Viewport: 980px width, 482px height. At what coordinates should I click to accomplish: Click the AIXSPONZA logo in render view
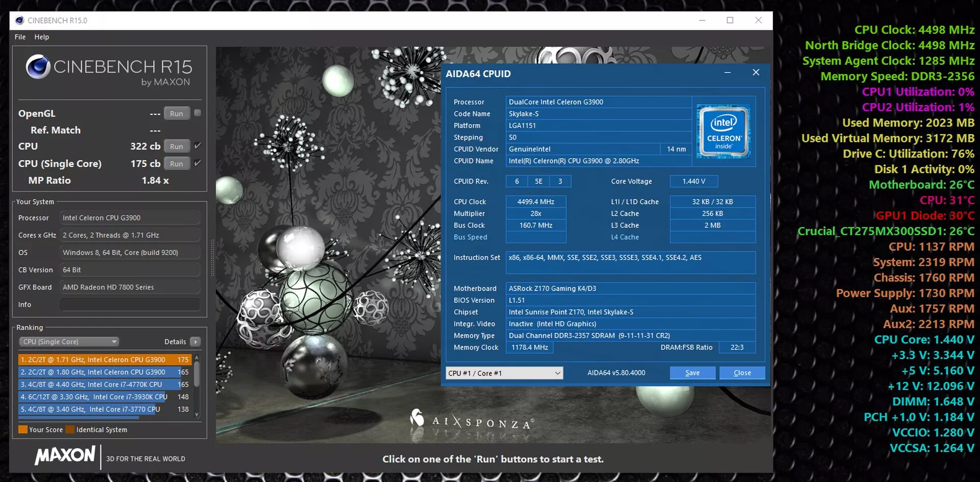[472, 420]
